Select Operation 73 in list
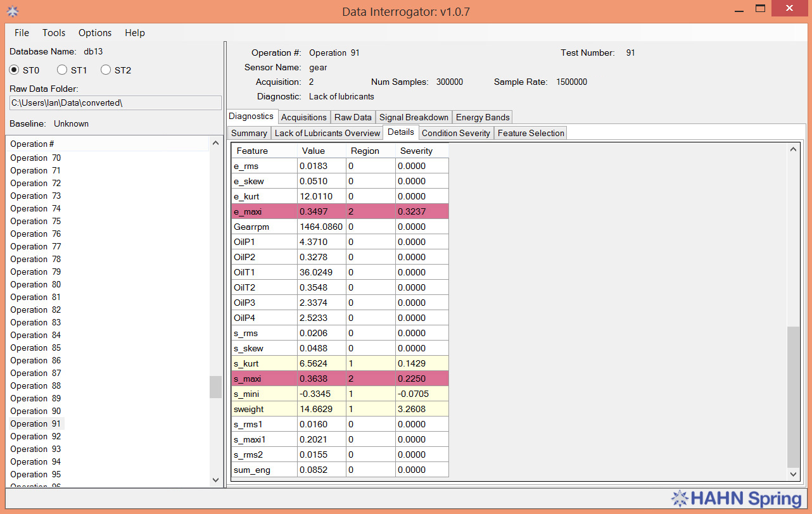The height and width of the screenshot is (514, 812). click(35, 196)
